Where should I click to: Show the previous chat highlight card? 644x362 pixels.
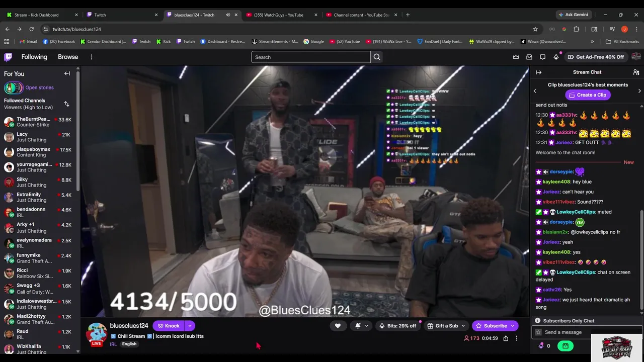click(x=535, y=91)
